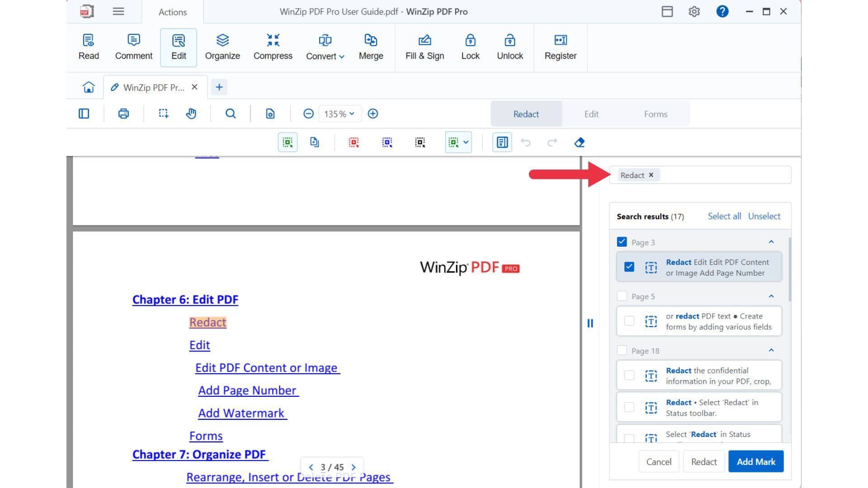Toggle the sidebar panel icon
The height and width of the screenshot is (488, 868).
pyautogui.click(x=84, y=114)
